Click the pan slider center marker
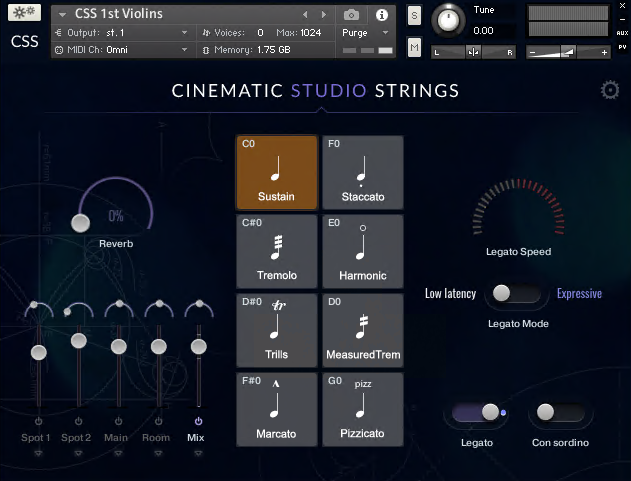 click(473, 52)
